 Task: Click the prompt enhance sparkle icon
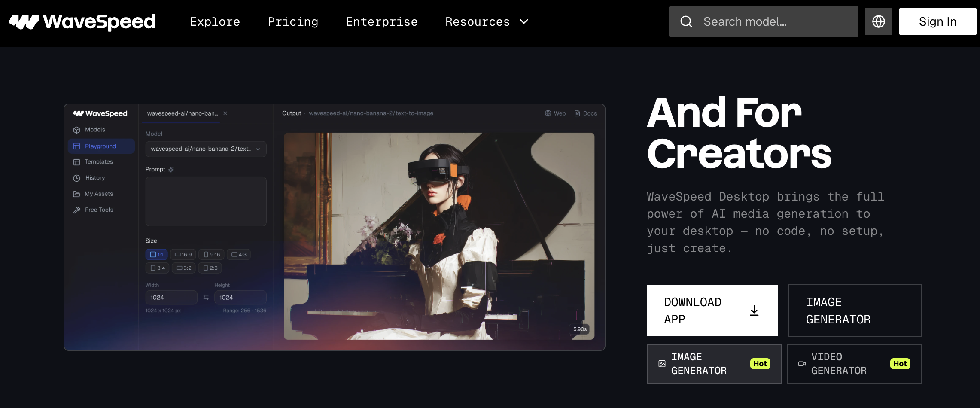[x=171, y=170]
